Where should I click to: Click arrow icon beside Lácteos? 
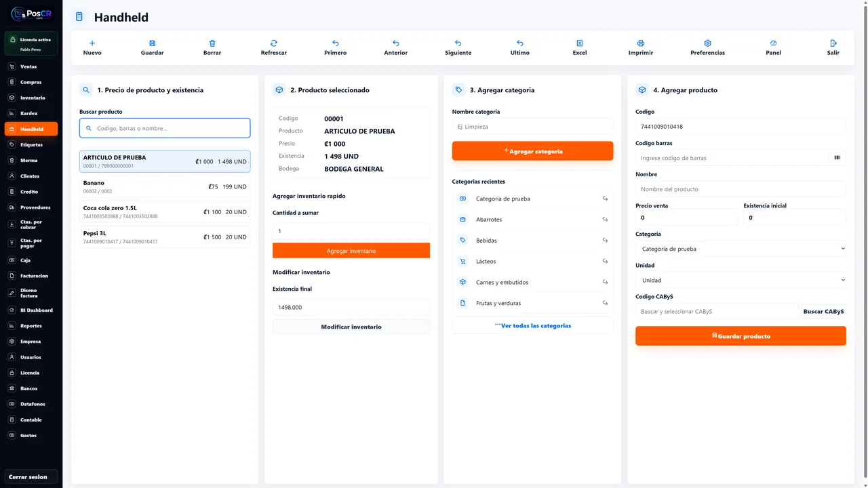[x=605, y=261]
